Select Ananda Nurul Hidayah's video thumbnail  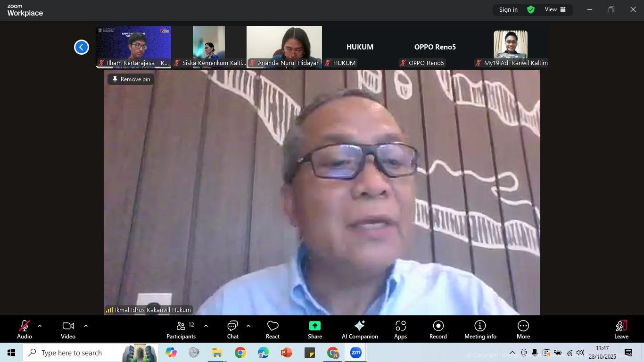pyautogui.click(x=284, y=47)
